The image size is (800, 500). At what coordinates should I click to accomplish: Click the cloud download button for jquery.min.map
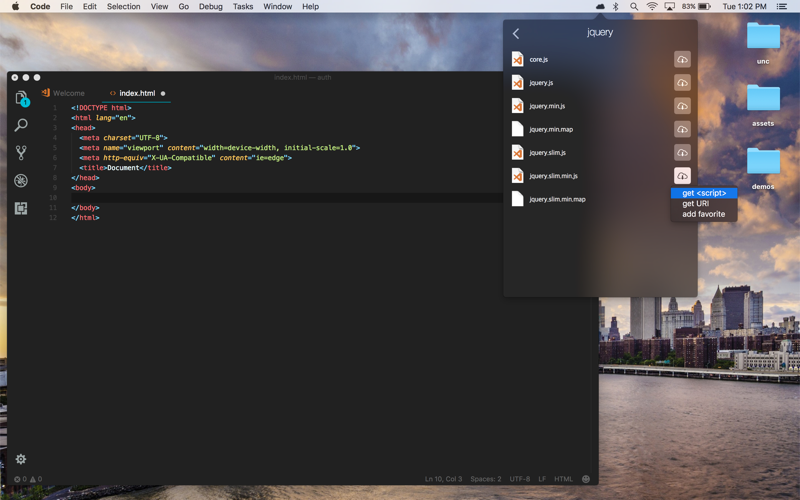point(682,130)
